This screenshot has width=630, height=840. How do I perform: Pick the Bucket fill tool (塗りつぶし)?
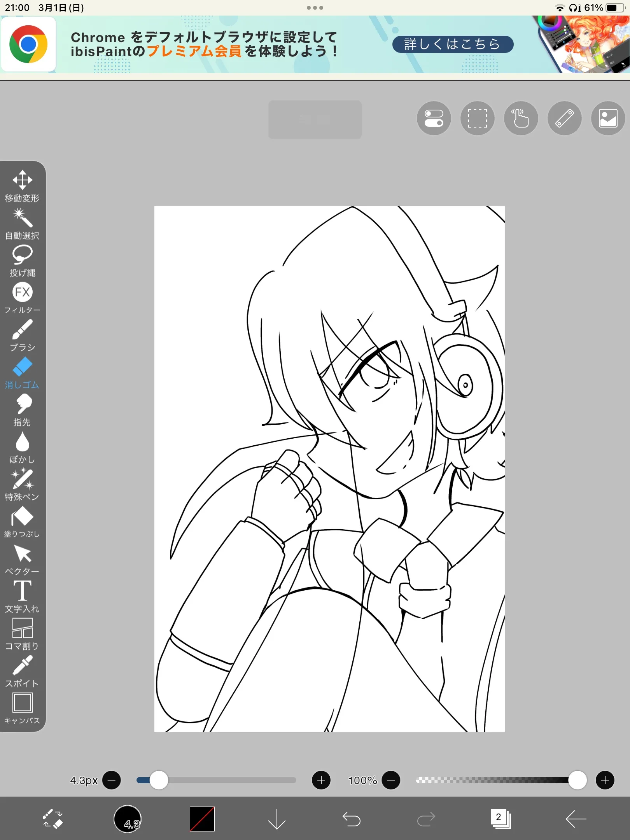coord(22,522)
